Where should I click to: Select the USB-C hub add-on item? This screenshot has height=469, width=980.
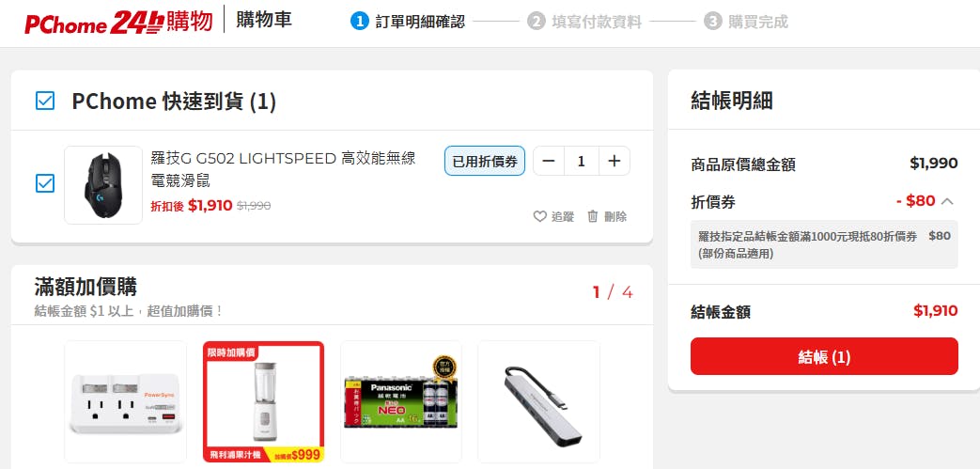pos(538,401)
